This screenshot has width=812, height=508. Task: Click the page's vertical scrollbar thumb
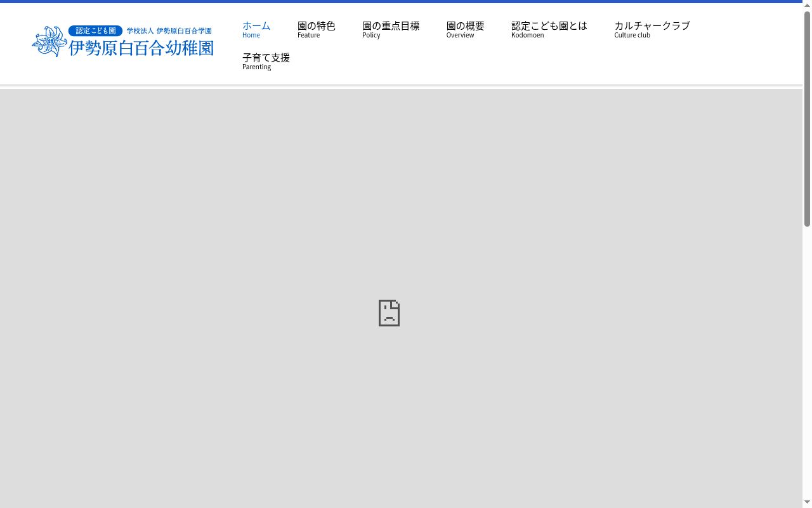(x=808, y=119)
